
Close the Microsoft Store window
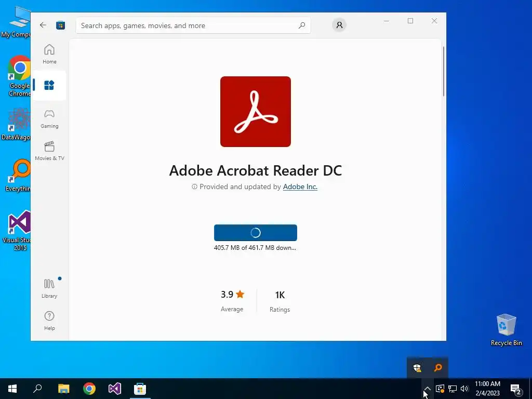click(434, 21)
